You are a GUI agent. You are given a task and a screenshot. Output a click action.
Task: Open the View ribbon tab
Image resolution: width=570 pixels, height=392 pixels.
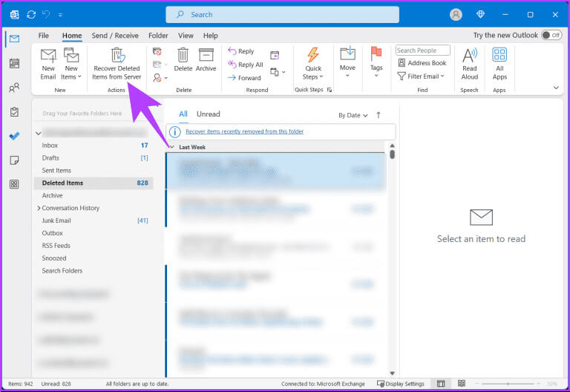pos(186,36)
